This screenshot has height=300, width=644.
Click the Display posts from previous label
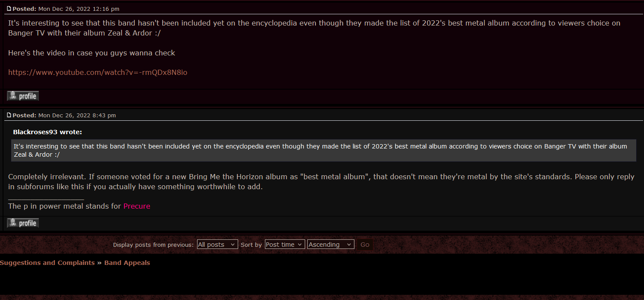[x=153, y=245]
